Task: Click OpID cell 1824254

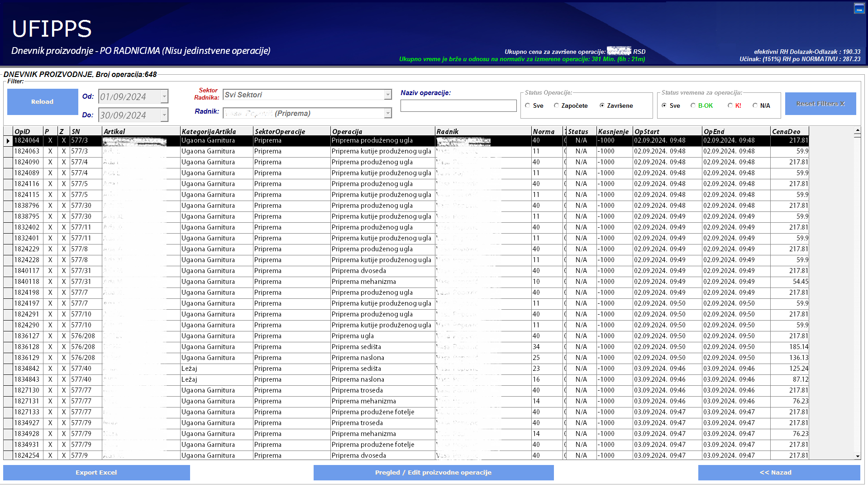Action: 28,455
